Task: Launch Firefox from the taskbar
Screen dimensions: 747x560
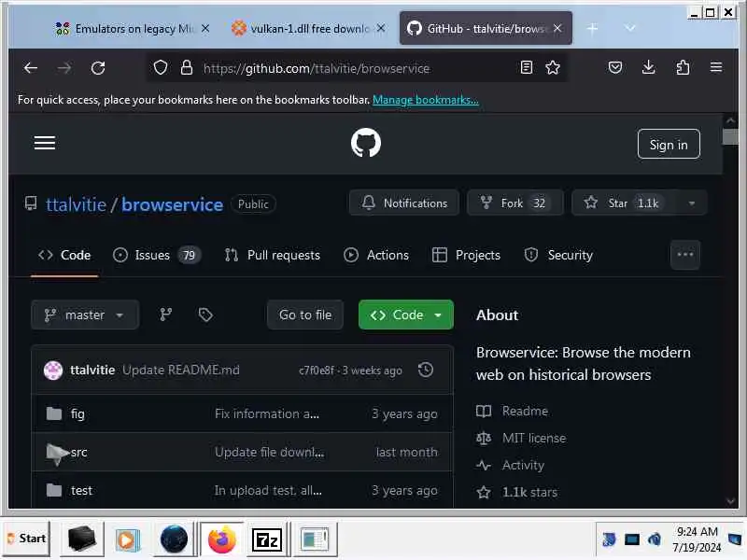Action: pos(221,539)
